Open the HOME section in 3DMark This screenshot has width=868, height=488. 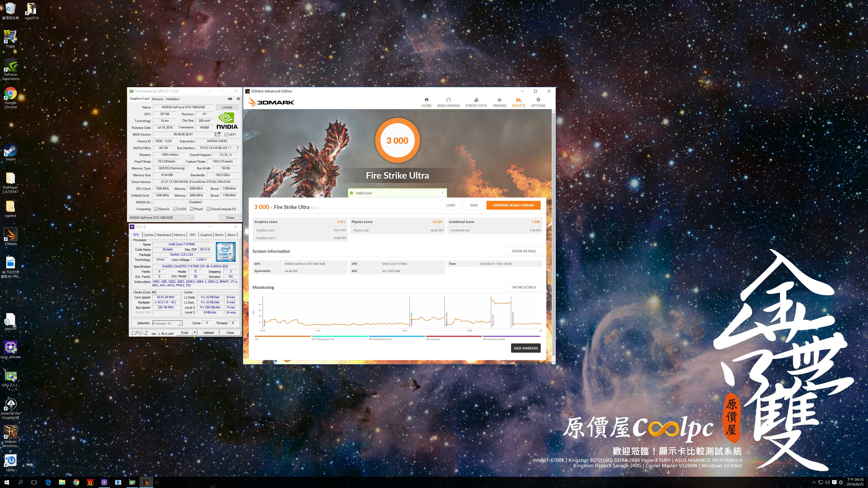point(426,102)
